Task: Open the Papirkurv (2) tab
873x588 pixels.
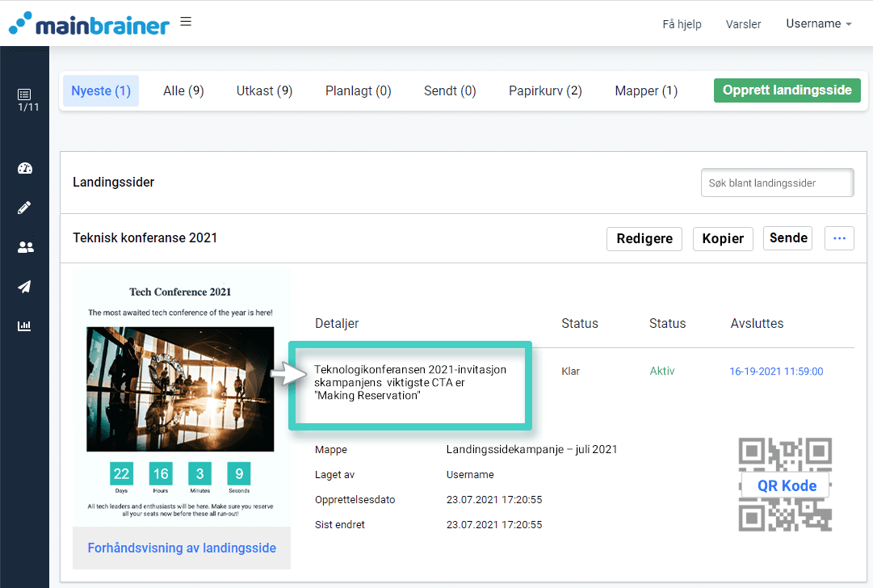Action: pyautogui.click(x=545, y=91)
